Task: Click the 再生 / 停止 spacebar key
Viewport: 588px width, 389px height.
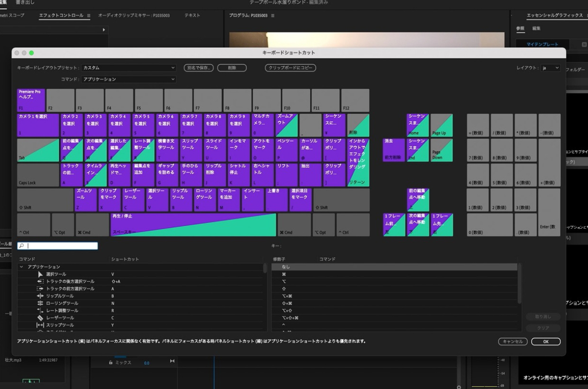Action: click(193, 224)
